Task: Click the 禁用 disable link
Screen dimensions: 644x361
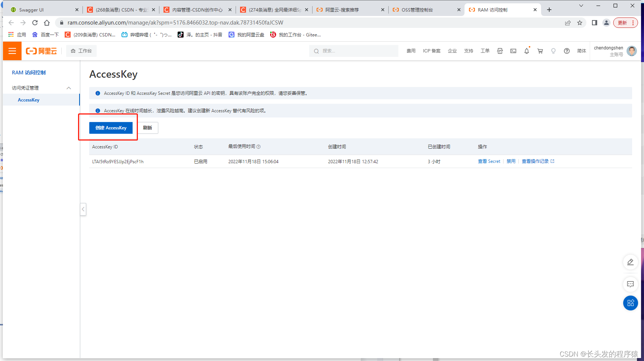Action: 511,161
